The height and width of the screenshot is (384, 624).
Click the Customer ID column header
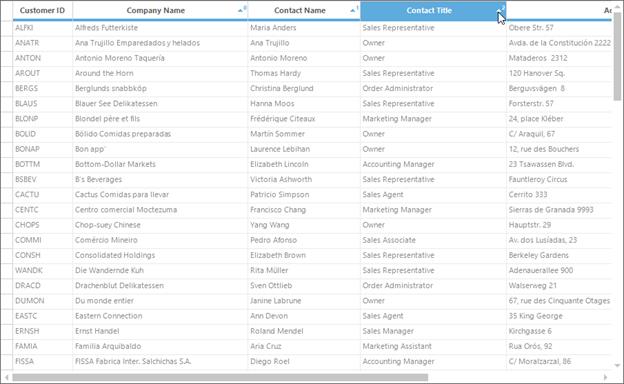click(43, 11)
